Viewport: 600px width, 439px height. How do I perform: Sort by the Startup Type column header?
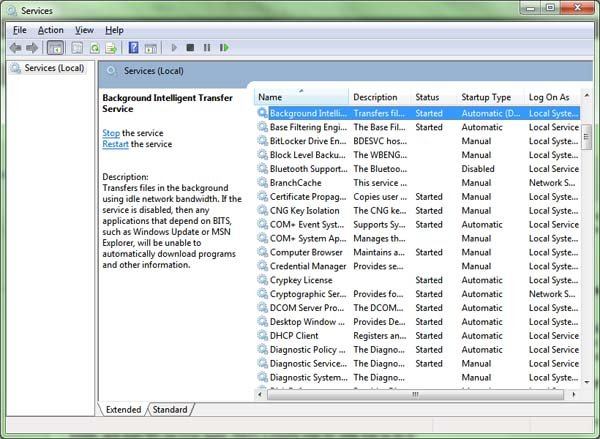tap(491, 97)
